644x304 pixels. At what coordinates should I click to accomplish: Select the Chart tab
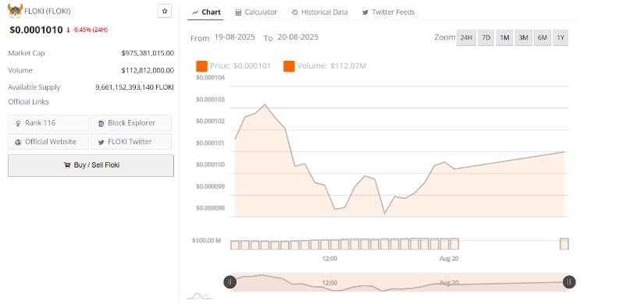[x=206, y=12]
